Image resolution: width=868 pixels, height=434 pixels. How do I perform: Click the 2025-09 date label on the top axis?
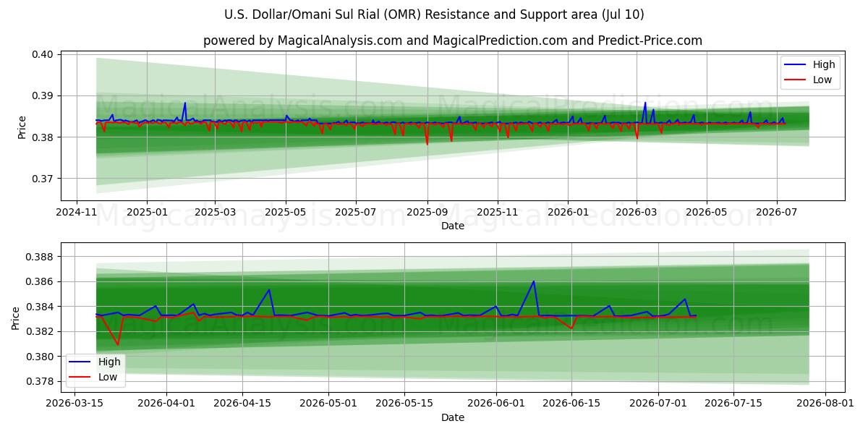click(427, 213)
